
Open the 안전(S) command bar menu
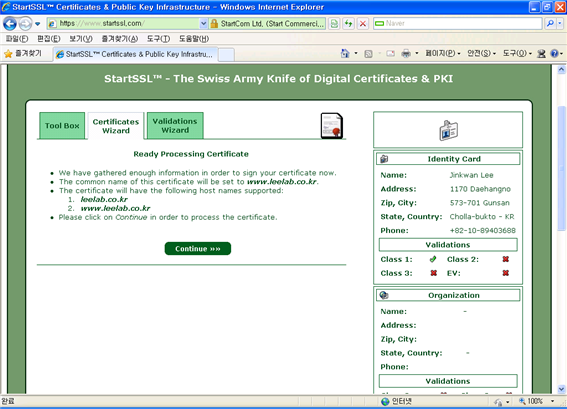(481, 54)
